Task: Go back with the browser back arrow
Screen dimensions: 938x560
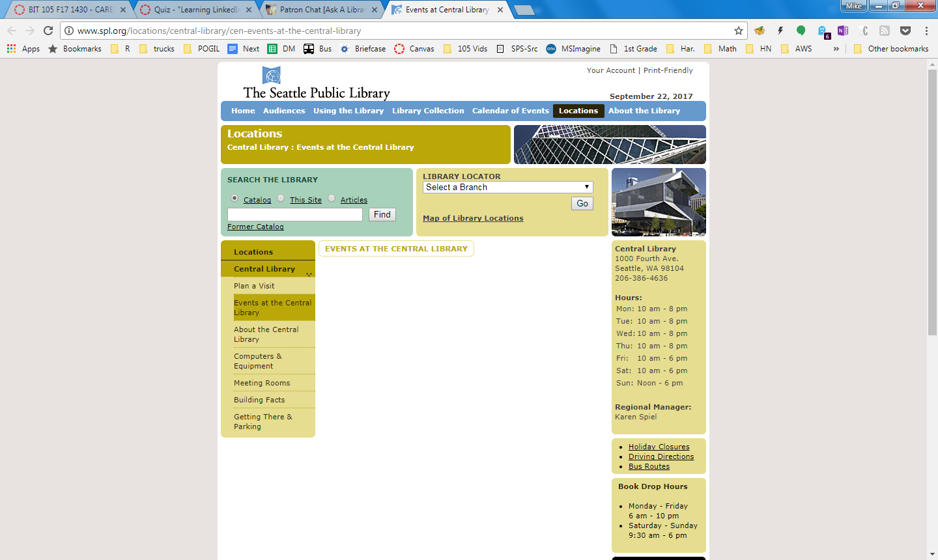Action: pos(12,31)
